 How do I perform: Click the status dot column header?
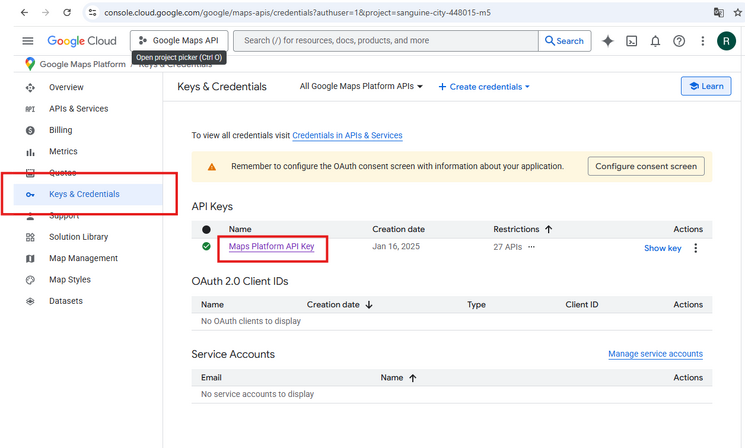click(x=206, y=229)
